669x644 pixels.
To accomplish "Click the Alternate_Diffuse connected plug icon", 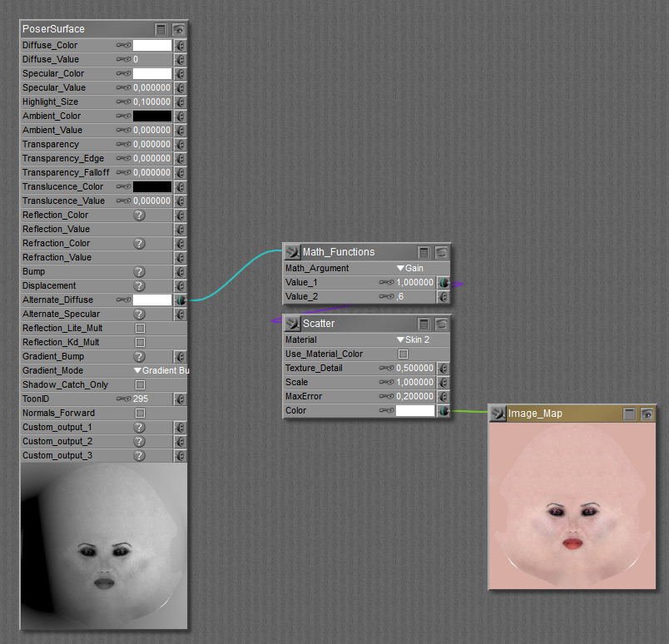I will (x=180, y=300).
